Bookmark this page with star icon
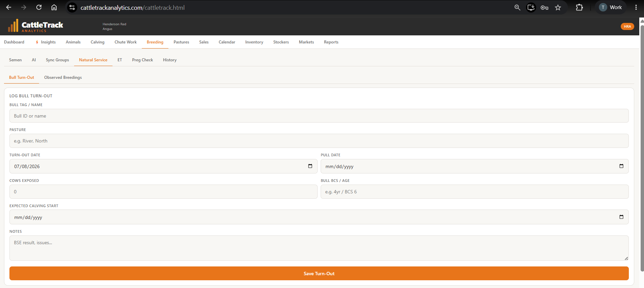The width and height of the screenshot is (644, 288). 558,7
